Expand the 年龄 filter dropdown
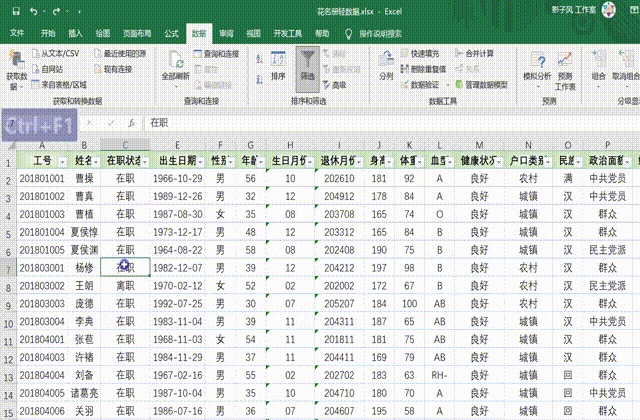The image size is (640, 420). click(x=261, y=162)
